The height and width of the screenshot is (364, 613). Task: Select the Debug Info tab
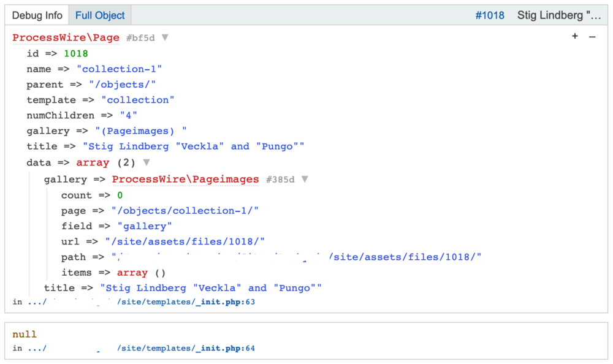point(37,15)
